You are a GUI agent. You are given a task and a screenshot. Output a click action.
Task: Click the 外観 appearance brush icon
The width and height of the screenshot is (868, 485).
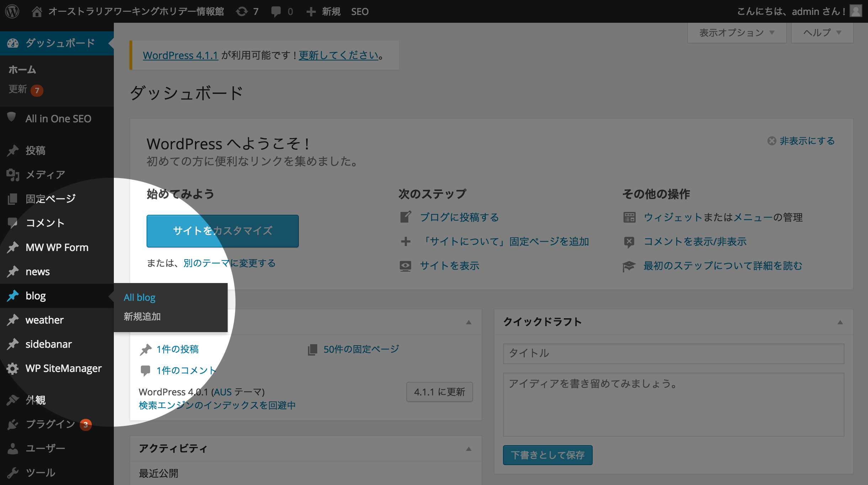click(x=13, y=400)
